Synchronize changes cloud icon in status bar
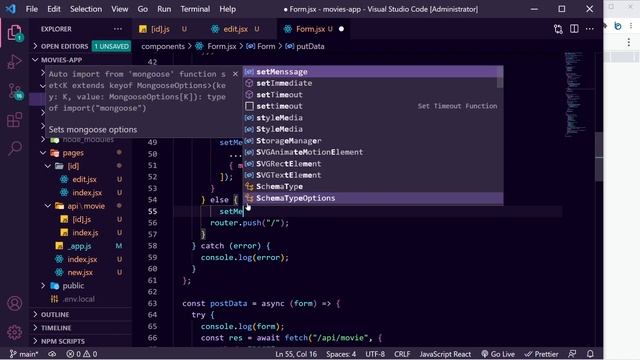 coord(52,354)
